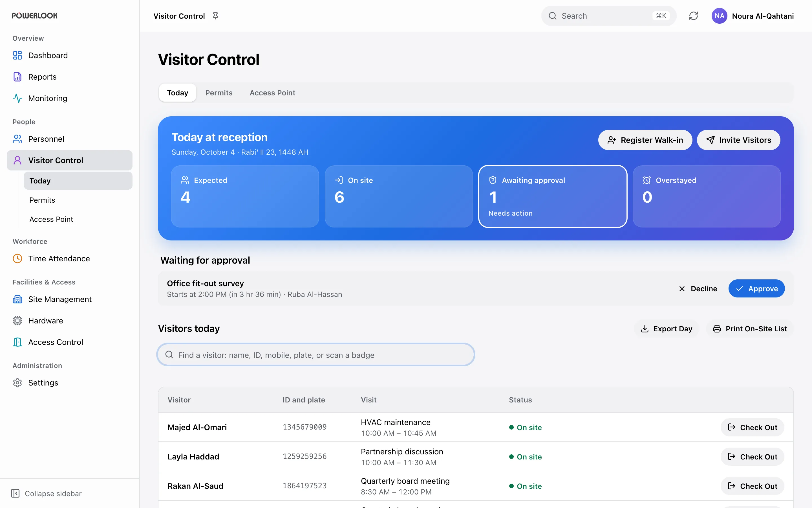Select Permits in the sidebar submenu
The height and width of the screenshot is (508, 812).
click(x=78, y=200)
